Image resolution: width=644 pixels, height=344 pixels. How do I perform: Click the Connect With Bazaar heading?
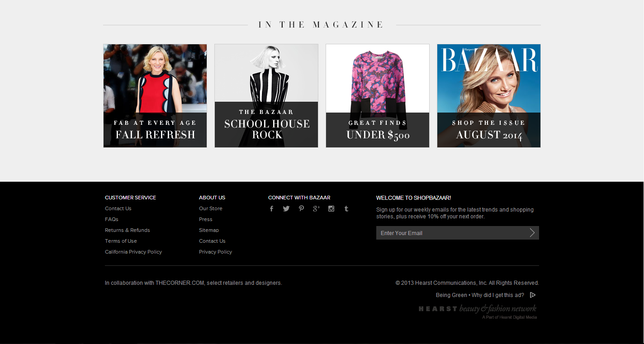(x=299, y=198)
